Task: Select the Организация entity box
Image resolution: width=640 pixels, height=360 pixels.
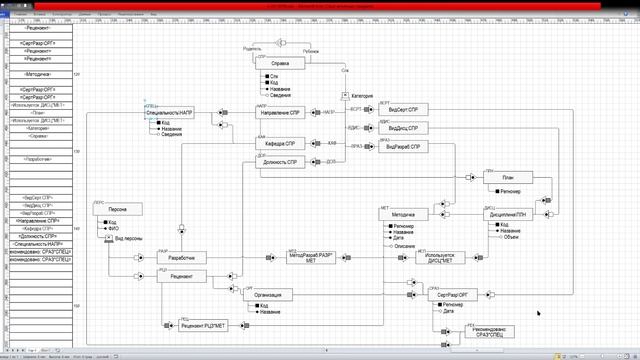Action: coord(268,295)
